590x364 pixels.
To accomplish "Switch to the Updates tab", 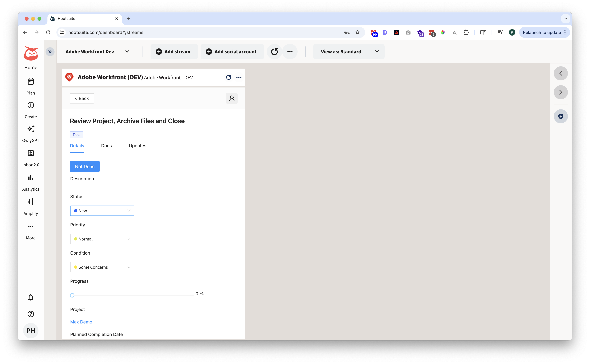I will pyautogui.click(x=138, y=146).
